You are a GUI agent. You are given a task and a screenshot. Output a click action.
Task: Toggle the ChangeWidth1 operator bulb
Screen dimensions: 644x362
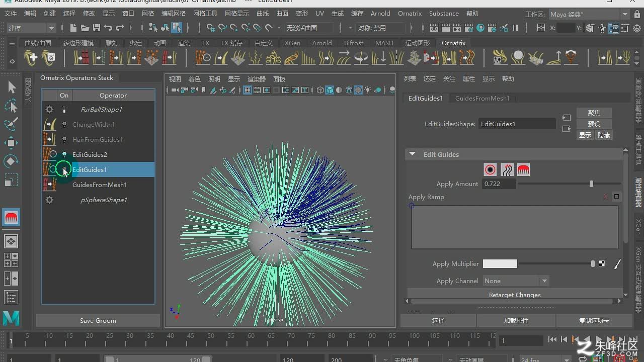tap(64, 124)
